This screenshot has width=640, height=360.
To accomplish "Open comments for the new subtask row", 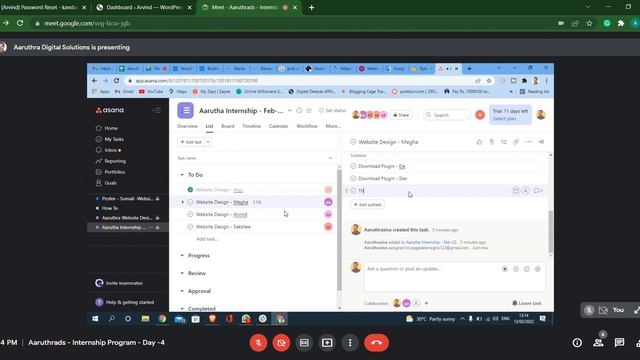I will click(x=538, y=191).
